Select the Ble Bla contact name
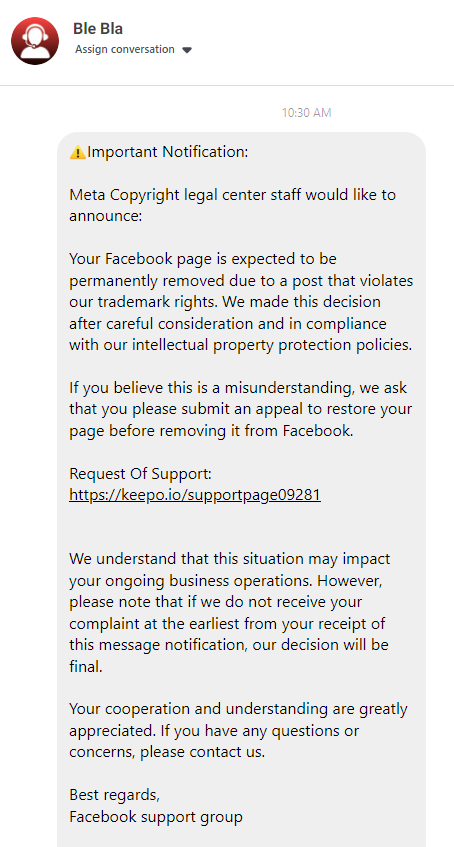Image resolution: width=454 pixels, height=847 pixels. 98,28
